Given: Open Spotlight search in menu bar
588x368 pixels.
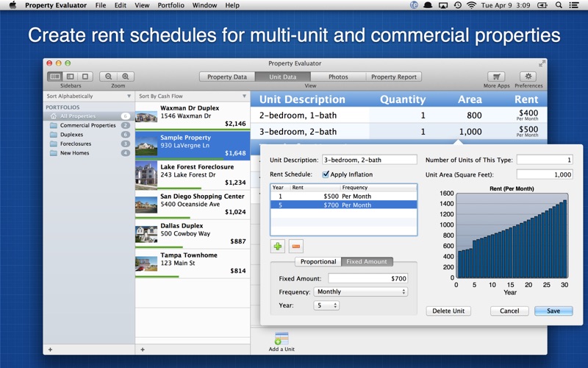Looking at the screenshot, I should (559, 5).
